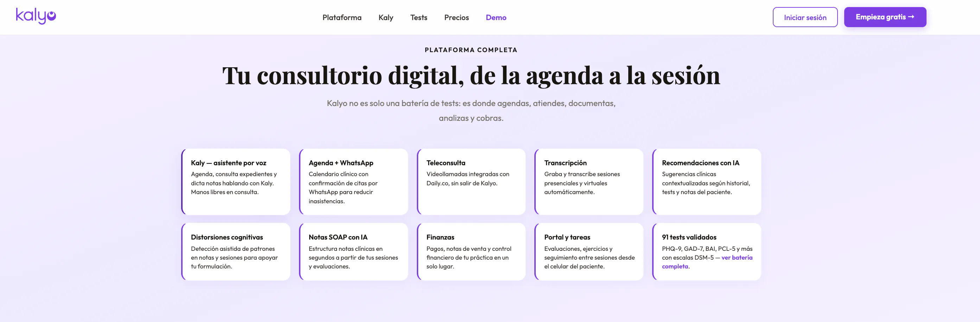Click the description 'Videollamadas integradas con Daily.co'

[467, 178]
